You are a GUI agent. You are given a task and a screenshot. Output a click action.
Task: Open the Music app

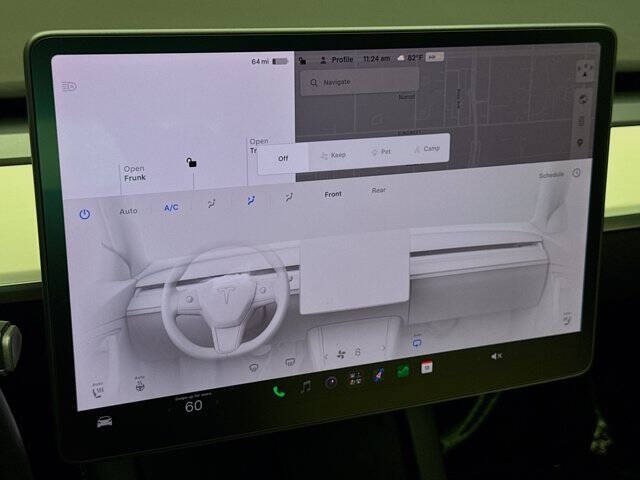point(306,386)
